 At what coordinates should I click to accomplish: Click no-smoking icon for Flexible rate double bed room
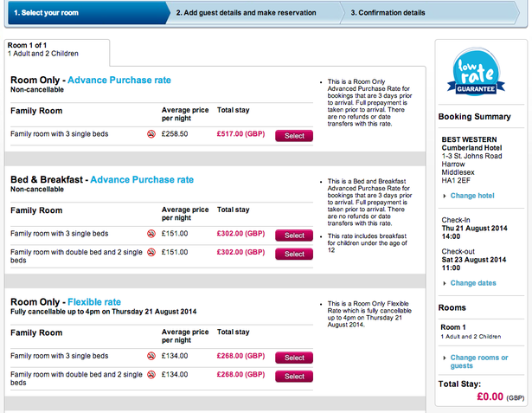[x=151, y=375]
